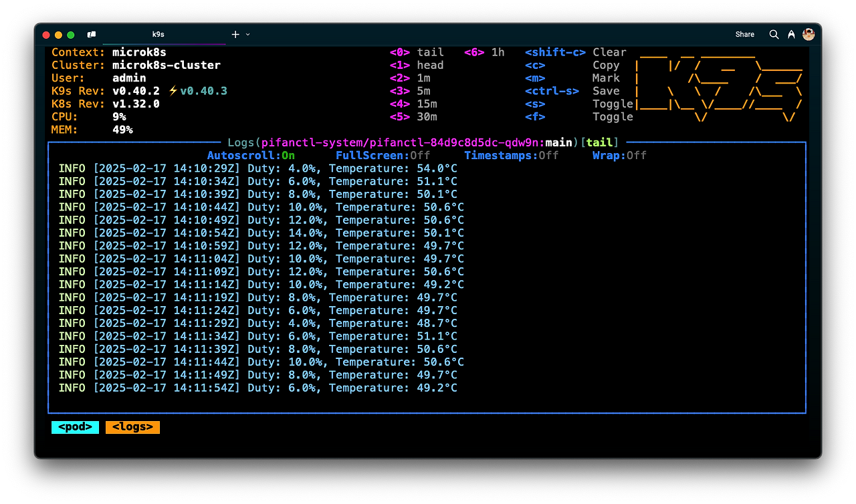Click the <logs> breadcrumb

[132, 427]
